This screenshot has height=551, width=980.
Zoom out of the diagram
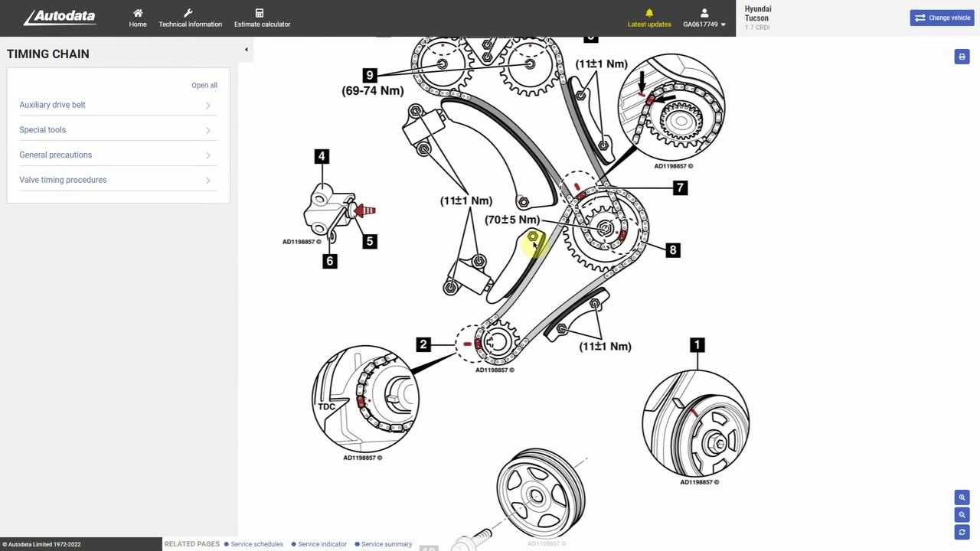pyautogui.click(x=962, y=515)
